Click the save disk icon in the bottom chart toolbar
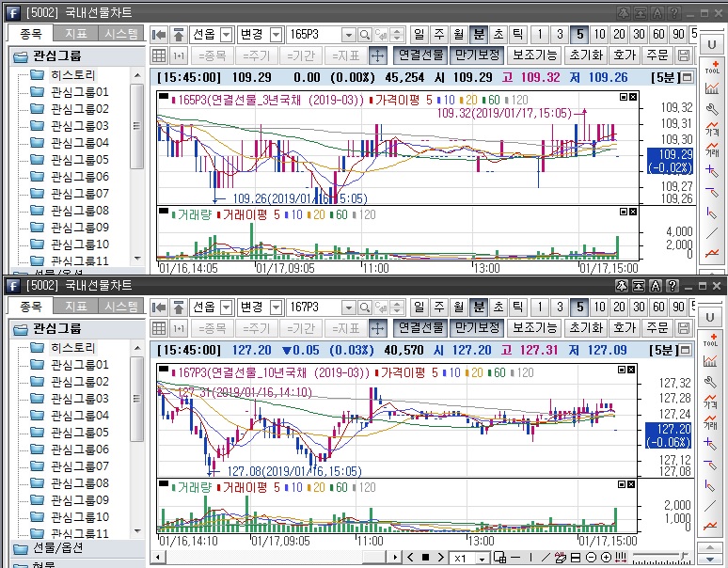 click(684, 328)
